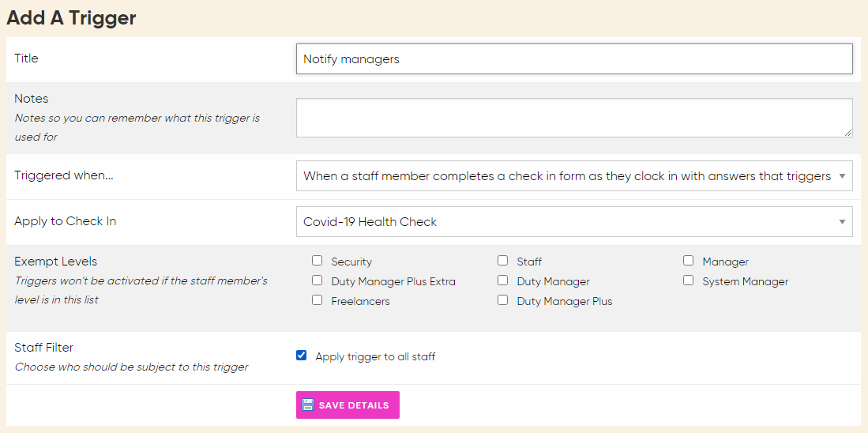The image size is (868, 433).
Task: Click the floppy disk save icon
Action: coord(308,405)
